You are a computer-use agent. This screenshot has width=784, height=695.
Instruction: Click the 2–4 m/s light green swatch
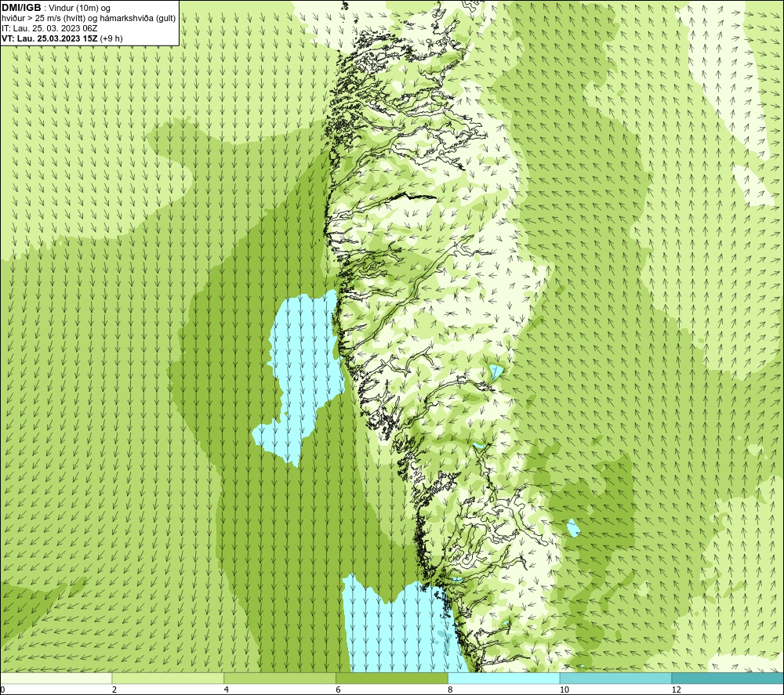coord(168,678)
